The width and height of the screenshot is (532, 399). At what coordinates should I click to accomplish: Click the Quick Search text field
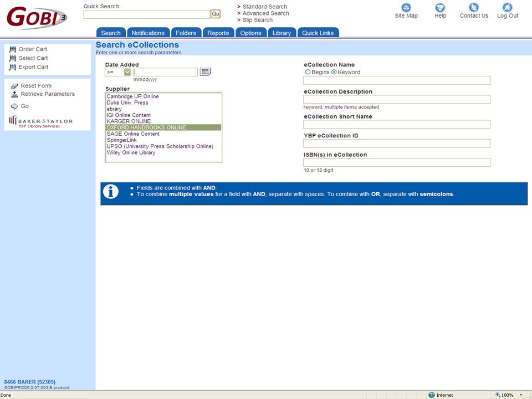(x=146, y=14)
